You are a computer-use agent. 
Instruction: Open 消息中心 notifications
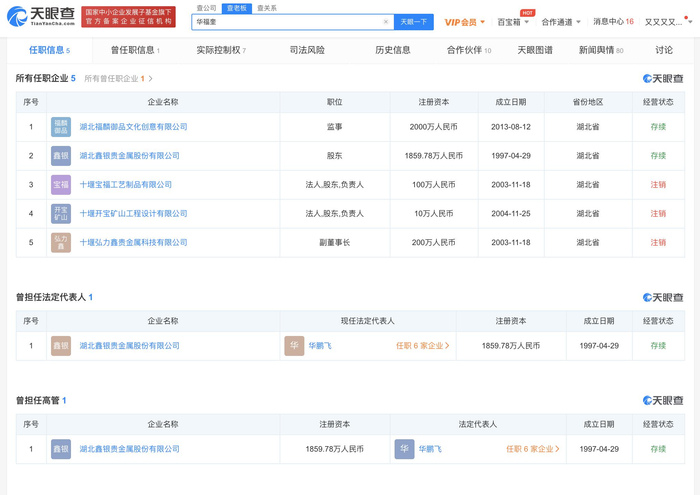pyautogui.click(x=612, y=22)
